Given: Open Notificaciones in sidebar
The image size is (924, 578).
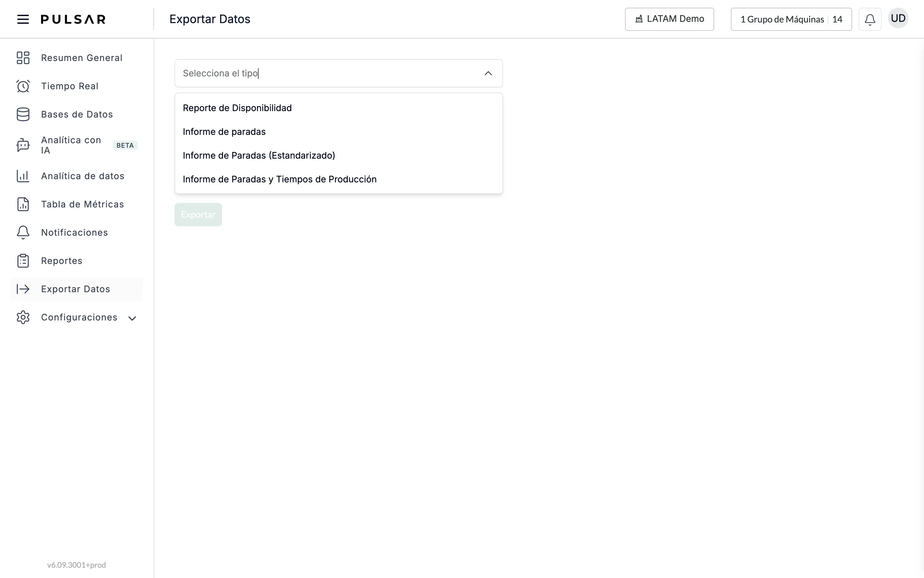Looking at the screenshot, I should pos(74,232).
